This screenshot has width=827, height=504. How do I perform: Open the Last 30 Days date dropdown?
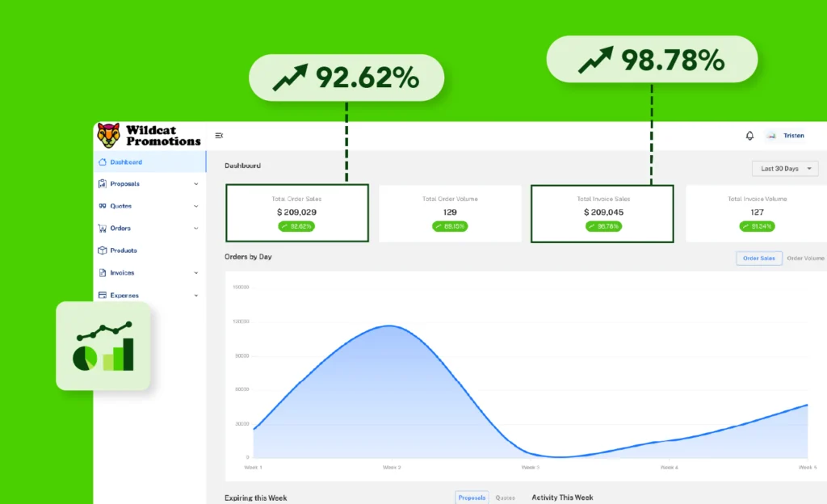point(784,168)
